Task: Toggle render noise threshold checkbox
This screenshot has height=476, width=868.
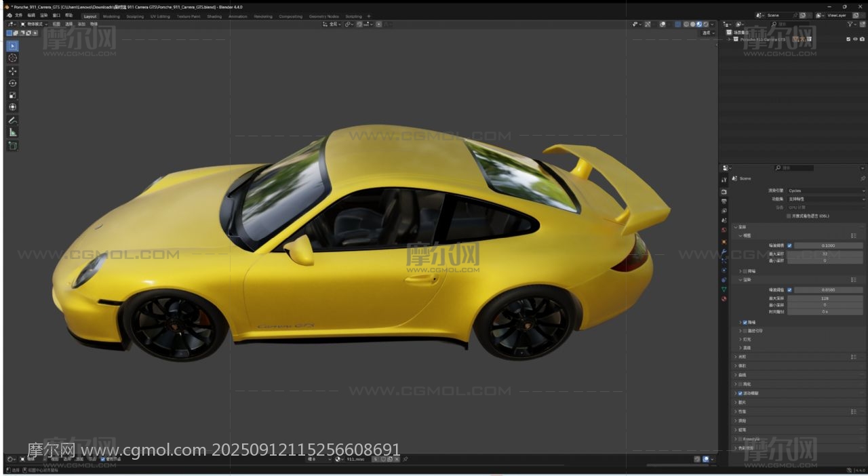Action: click(789, 290)
